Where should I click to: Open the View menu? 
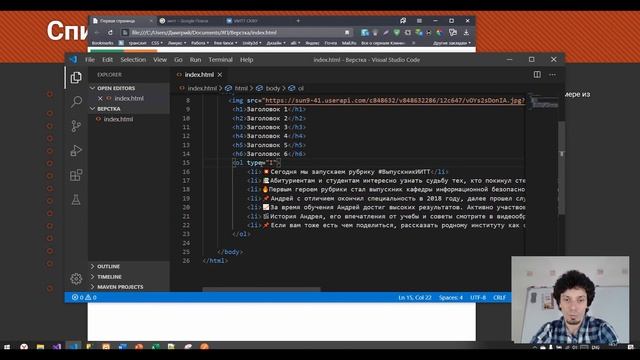pos(160,60)
